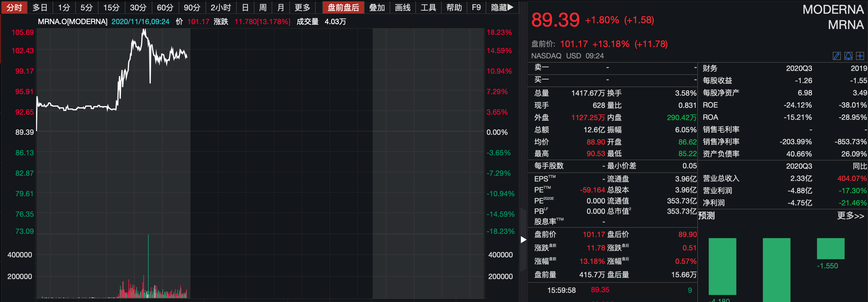Screen dimensions: 868x302
Task: Select the 最高 90.53 high price
Action: [x=596, y=154]
